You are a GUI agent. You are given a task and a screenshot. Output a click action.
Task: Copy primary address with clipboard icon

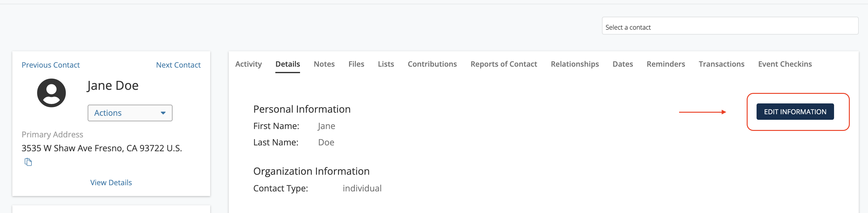click(28, 162)
